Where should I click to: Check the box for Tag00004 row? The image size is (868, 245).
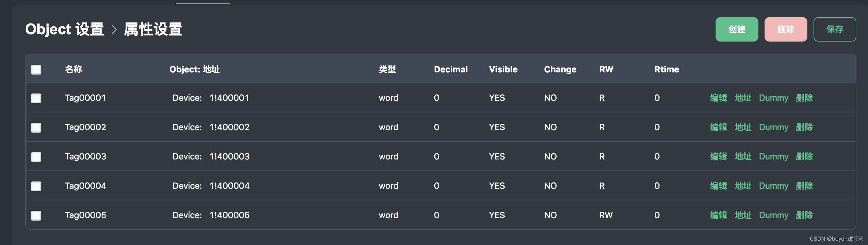coord(36,186)
